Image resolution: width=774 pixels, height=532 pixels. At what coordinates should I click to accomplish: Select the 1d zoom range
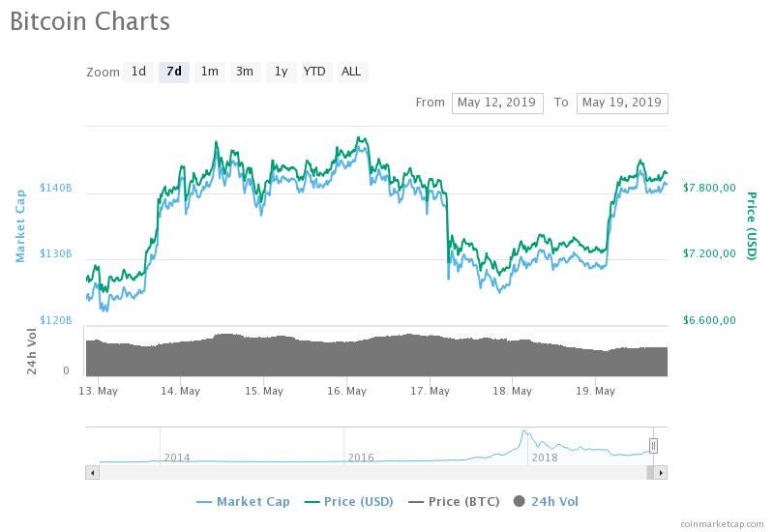138,72
